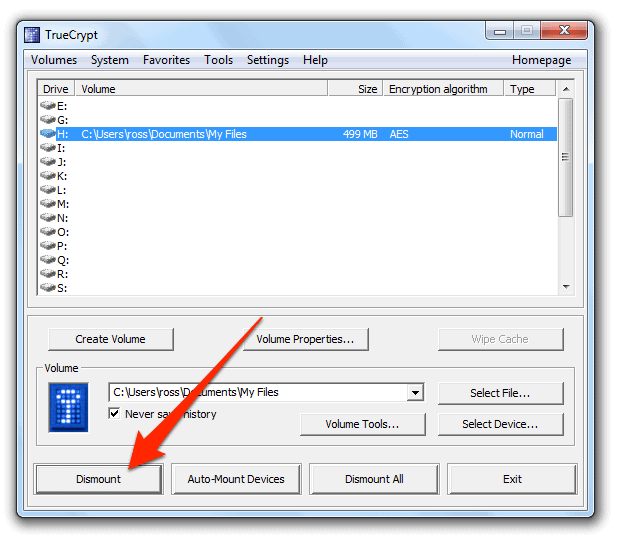Minimize the TrueCrypt window
Image resolution: width=619 pixels, height=540 pixels.
pos(500,31)
